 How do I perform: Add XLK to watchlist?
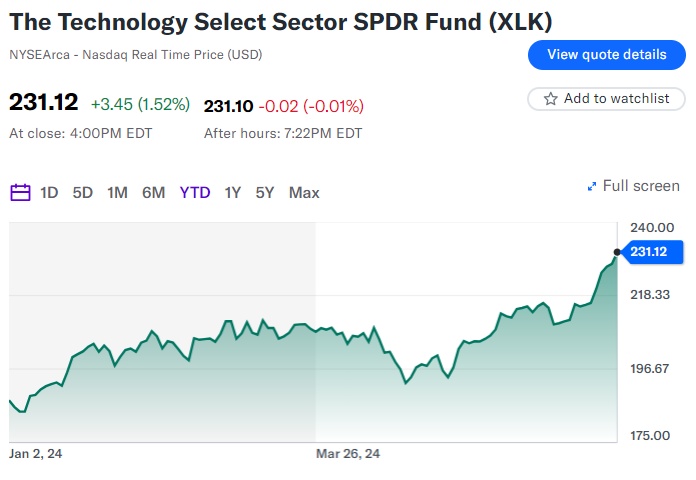606,99
